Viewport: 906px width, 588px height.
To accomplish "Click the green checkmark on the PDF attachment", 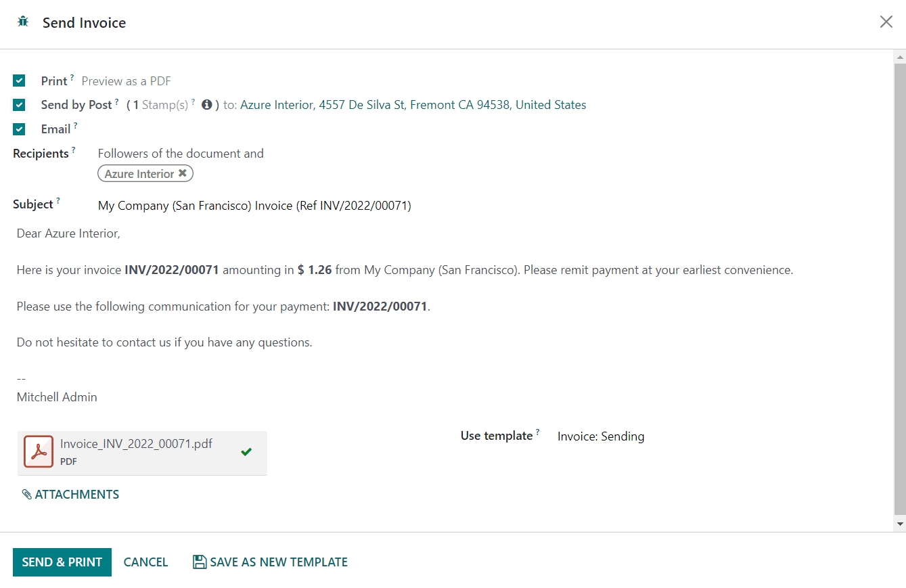I will 246,452.
